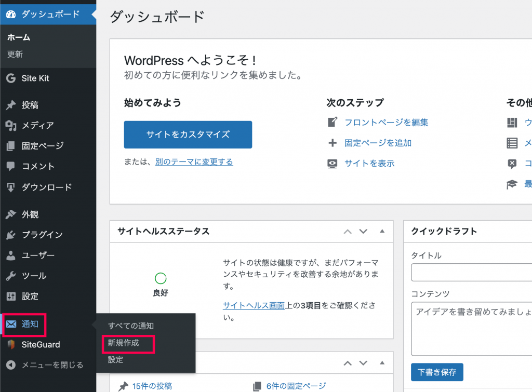Click the pin icon for 投稿

[x=11, y=105]
